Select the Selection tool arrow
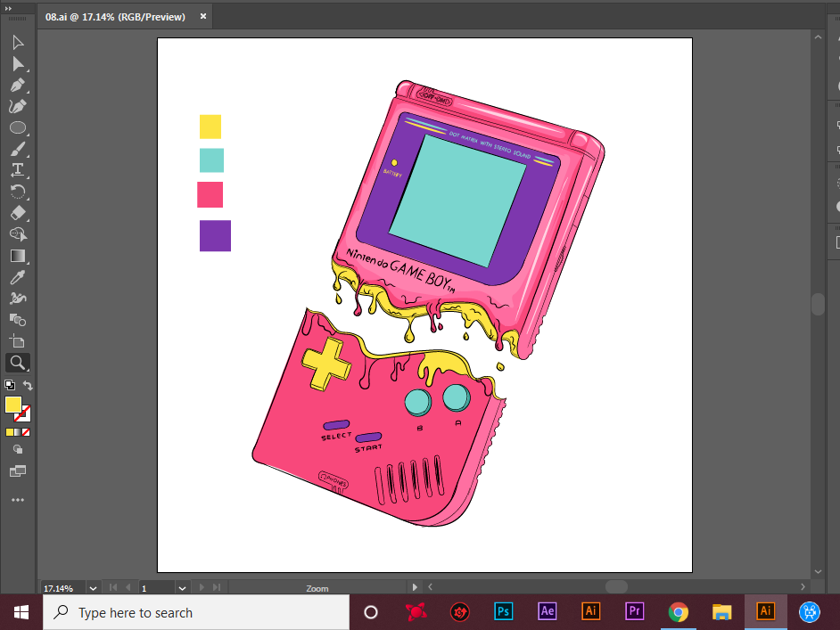 point(18,42)
